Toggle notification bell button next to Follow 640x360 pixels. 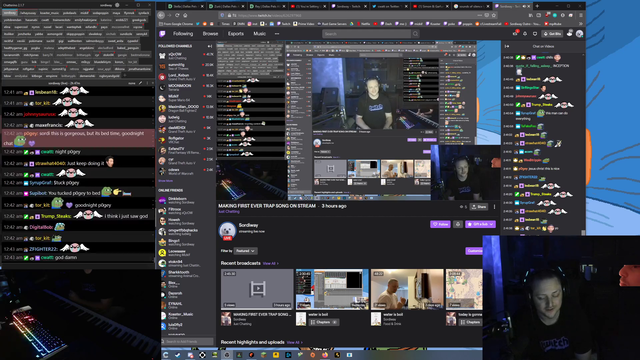coord(458,224)
